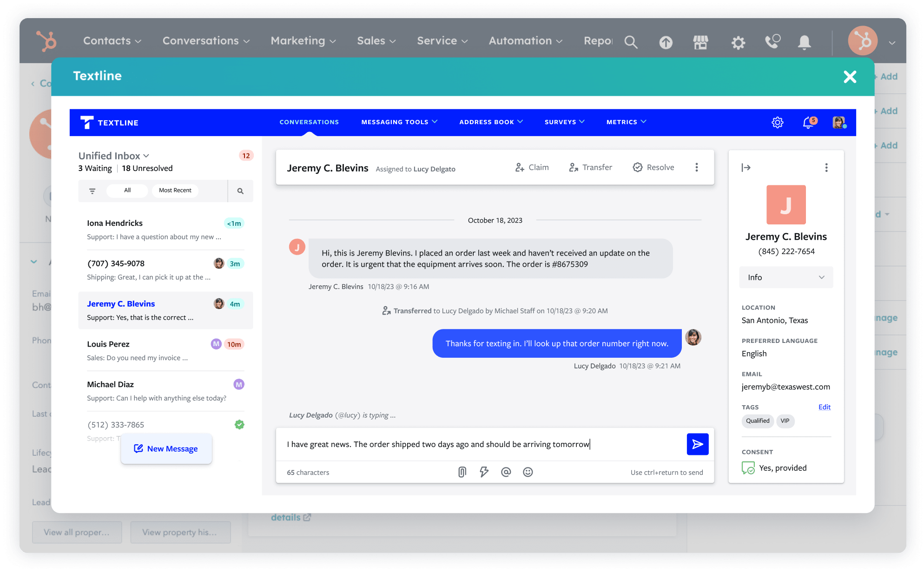Viewport: 924px width, 572px height.
Task: Switch inbox filter back to All
Action: [x=127, y=190]
